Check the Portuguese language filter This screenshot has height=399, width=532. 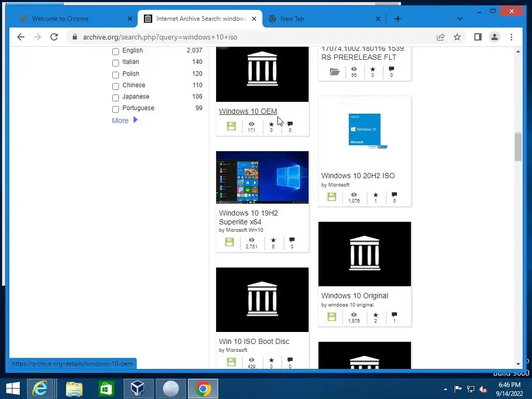tap(115, 109)
